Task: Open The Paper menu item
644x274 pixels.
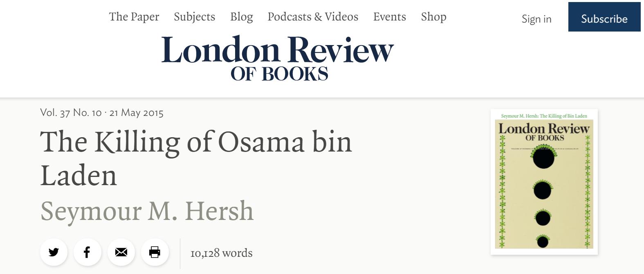Action: coord(134,17)
